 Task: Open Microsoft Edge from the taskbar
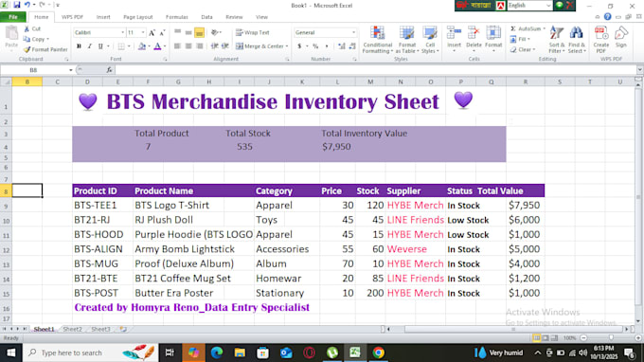(x=217, y=353)
